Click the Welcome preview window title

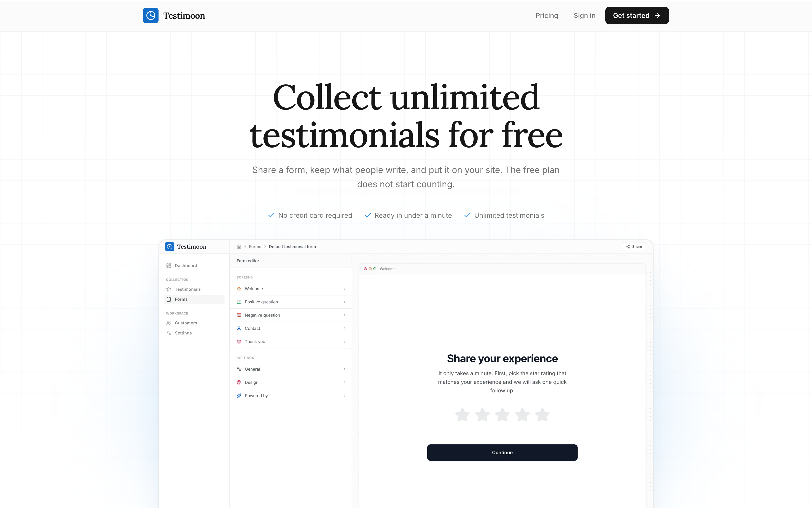pos(388,269)
